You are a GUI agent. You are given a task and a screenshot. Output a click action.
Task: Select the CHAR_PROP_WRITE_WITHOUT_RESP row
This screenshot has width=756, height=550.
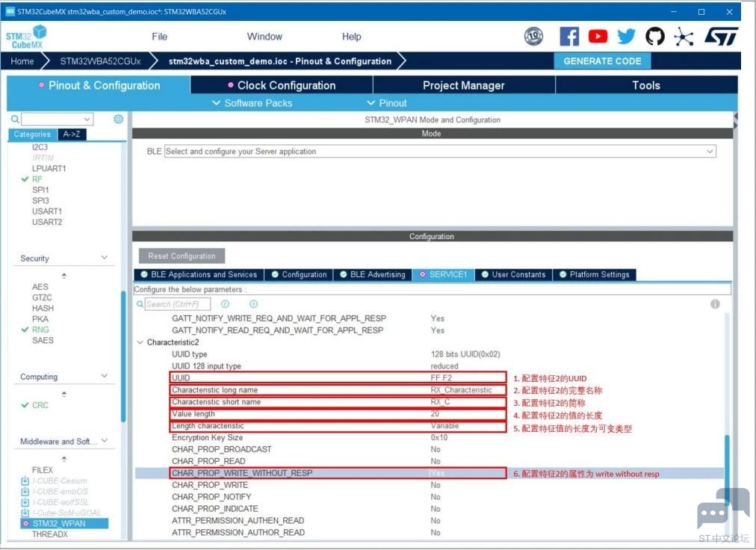(x=429, y=473)
